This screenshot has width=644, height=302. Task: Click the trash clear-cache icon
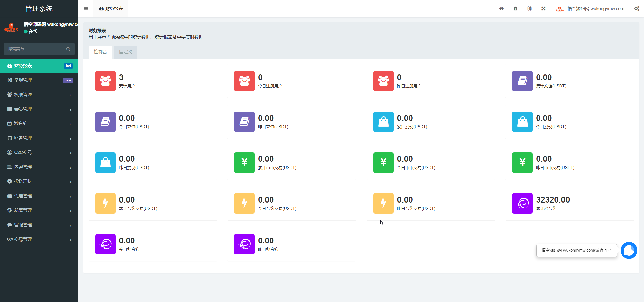pos(515,9)
